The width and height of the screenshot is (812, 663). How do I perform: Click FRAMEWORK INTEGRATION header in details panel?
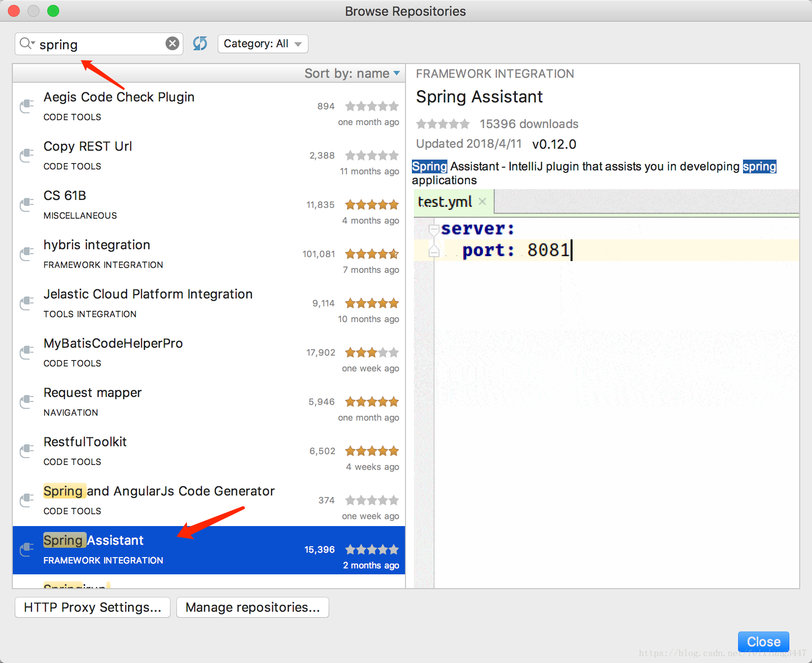pos(495,74)
